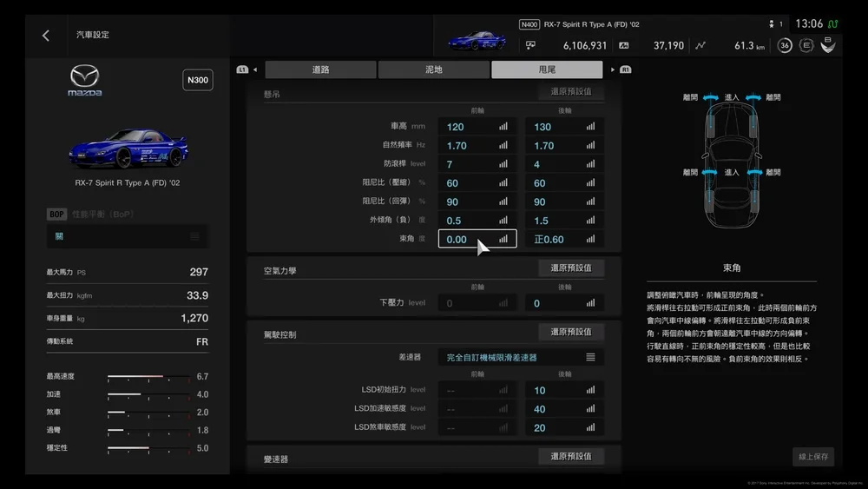The image size is (868, 489).
Task: Click the distance graph icon beside 61.3 km
Action: tap(700, 45)
